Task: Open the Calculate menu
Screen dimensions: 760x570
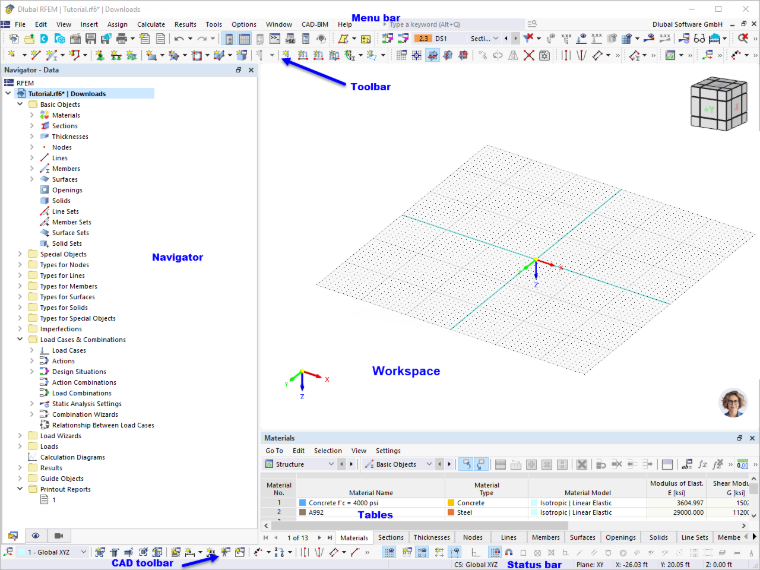Action: (x=151, y=24)
